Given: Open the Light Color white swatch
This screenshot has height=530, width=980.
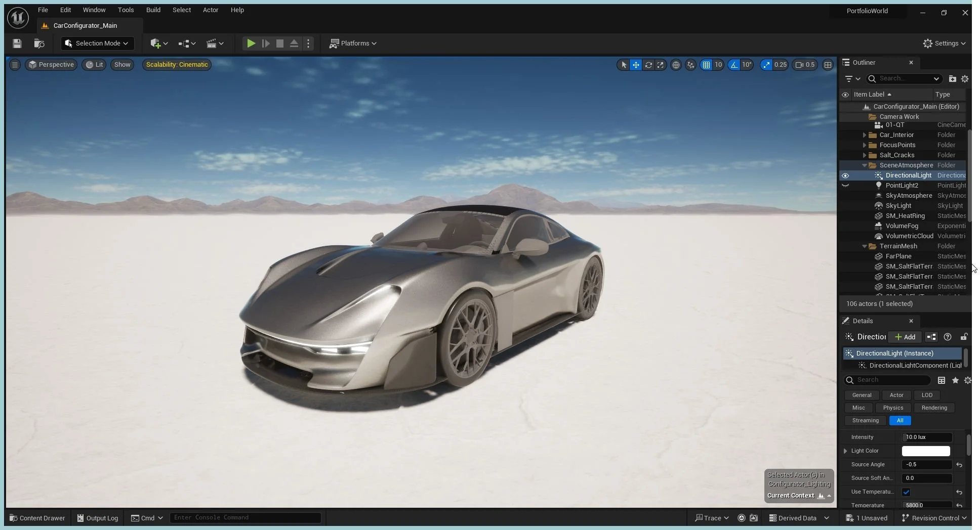Looking at the screenshot, I should tap(926, 451).
